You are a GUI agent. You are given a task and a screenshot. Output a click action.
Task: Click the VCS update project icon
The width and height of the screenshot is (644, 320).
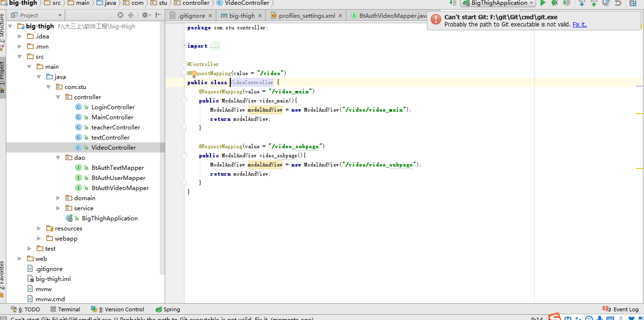pyautogui.click(x=581, y=3)
